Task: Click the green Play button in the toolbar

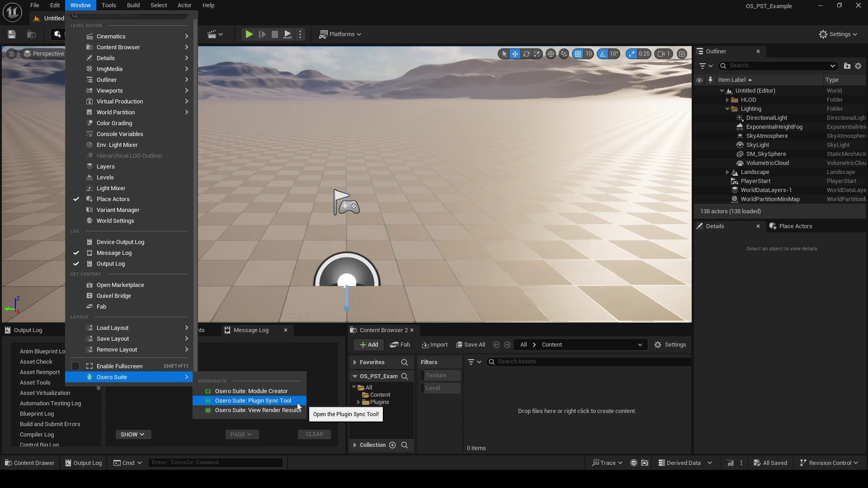Action: point(249,34)
